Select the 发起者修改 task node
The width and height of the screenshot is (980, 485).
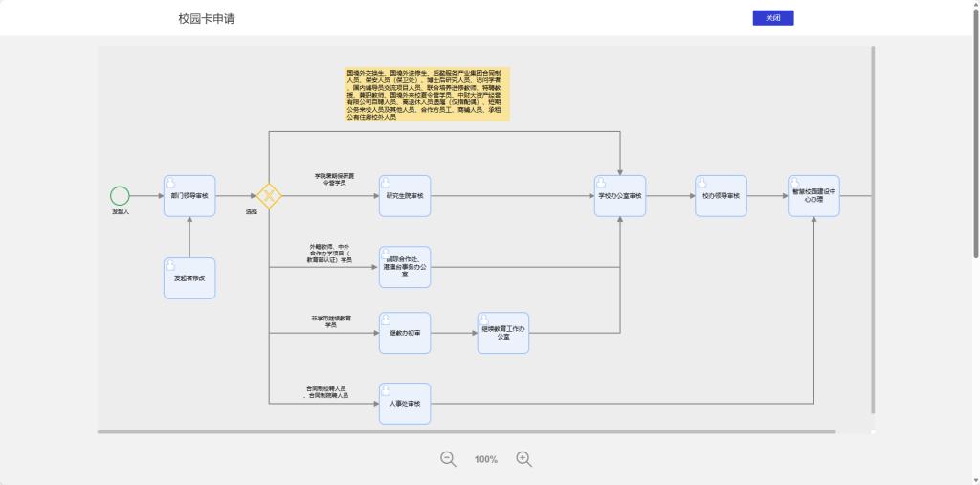[x=189, y=278]
